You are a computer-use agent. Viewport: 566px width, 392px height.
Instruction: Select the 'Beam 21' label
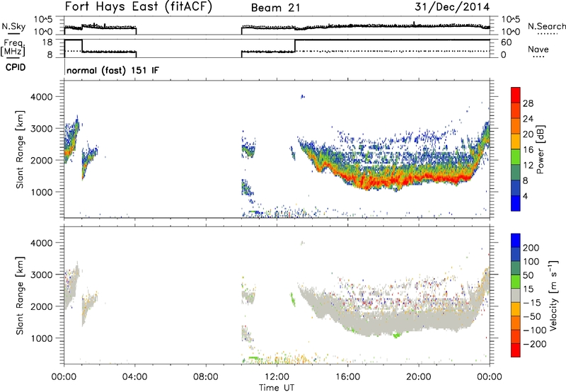(x=276, y=8)
